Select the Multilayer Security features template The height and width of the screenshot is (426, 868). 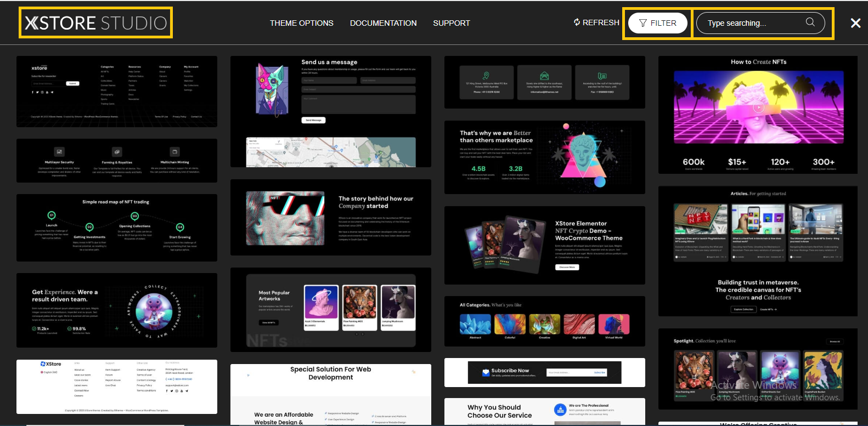coord(117,161)
